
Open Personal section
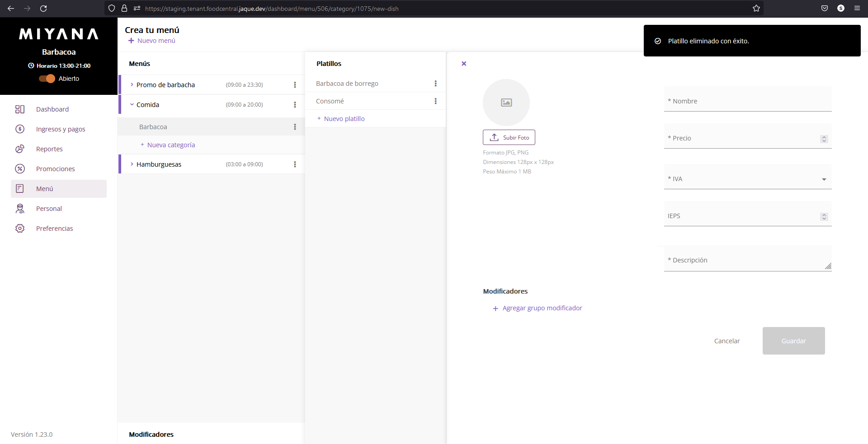click(x=59, y=209)
